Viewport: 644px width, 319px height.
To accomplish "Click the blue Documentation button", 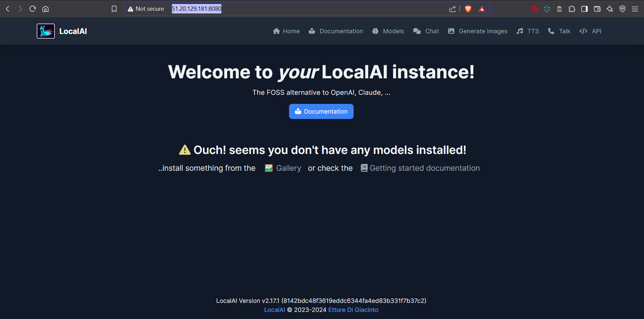I will pyautogui.click(x=321, y=111).
